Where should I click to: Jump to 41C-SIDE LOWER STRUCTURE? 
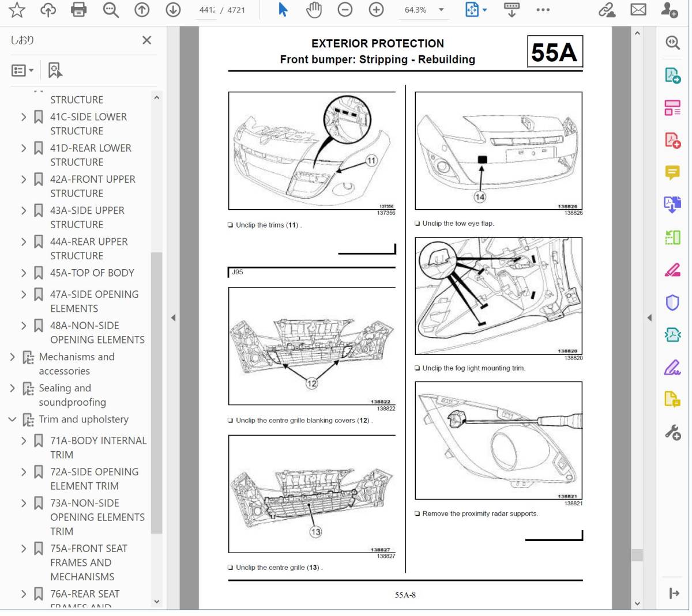(88, 124)
